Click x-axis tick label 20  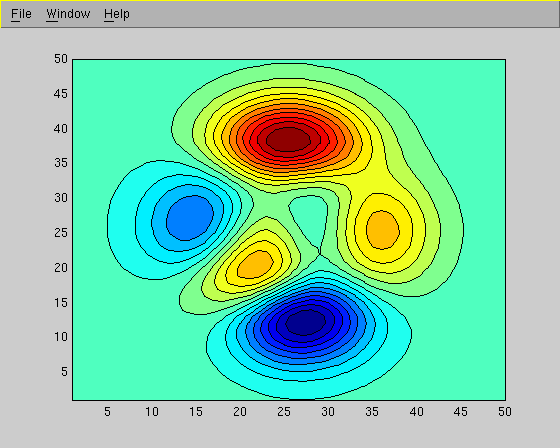click(240, 412)
